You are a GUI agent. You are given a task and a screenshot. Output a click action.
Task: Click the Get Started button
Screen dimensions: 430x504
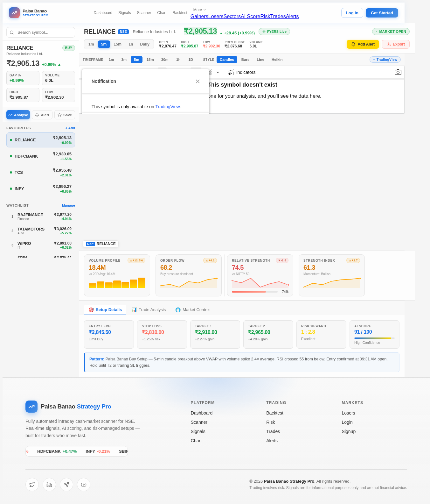click(382, 13)
